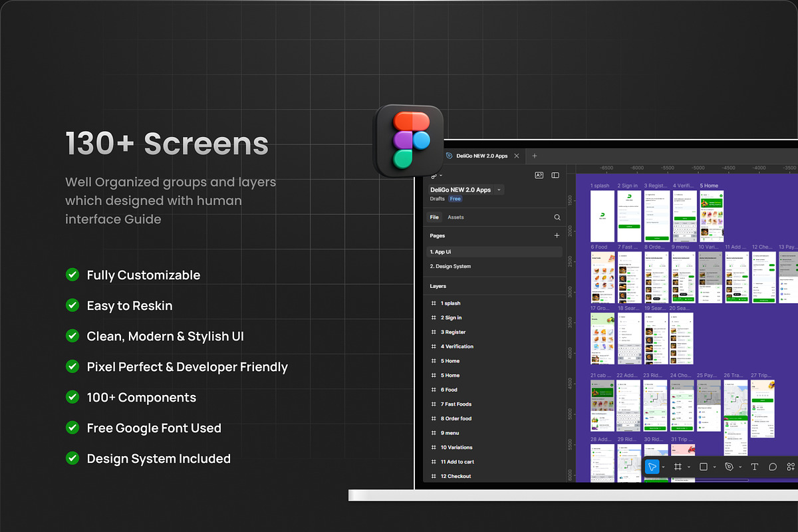Expand the DeliGo NEW 2.0 Apps filename dropdown
Image resolution: width=798 pixels, height=532 pixels.
[x=499, y=190]
